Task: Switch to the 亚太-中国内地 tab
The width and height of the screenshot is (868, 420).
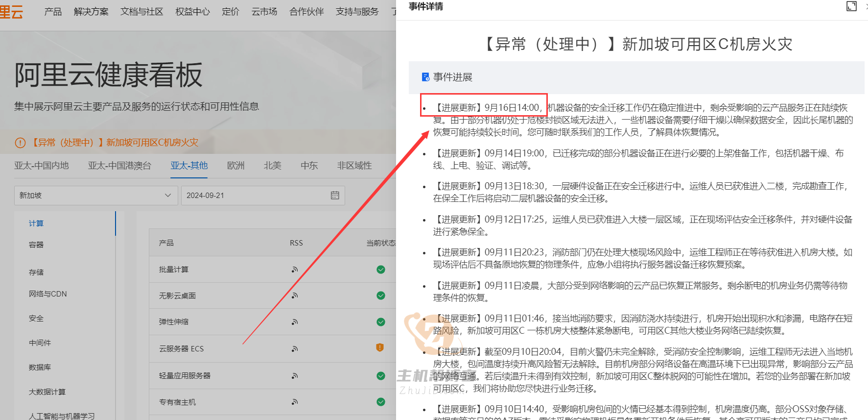Action: 42,166
